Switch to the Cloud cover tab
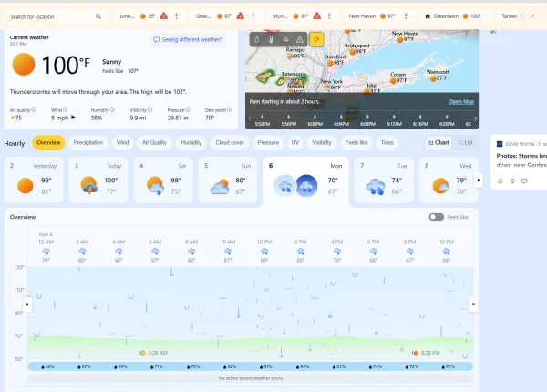The height and width of the screenshot is (392, 547). 230,142
